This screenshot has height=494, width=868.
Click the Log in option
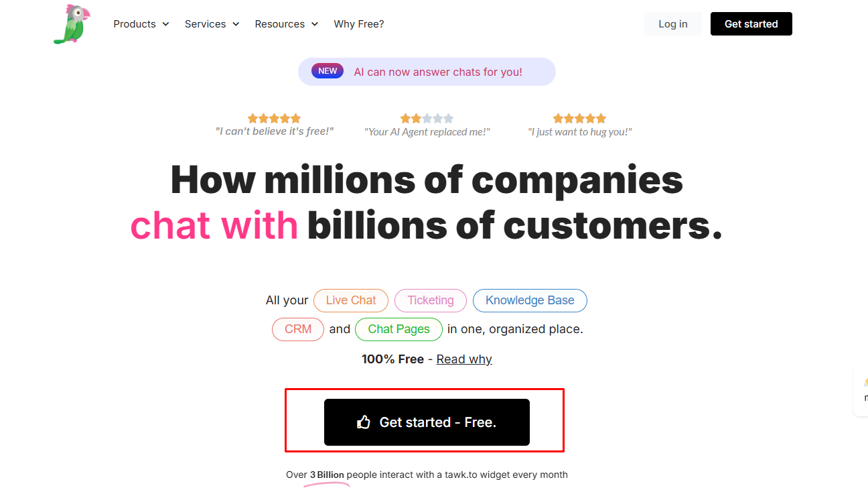pos(672,23)
